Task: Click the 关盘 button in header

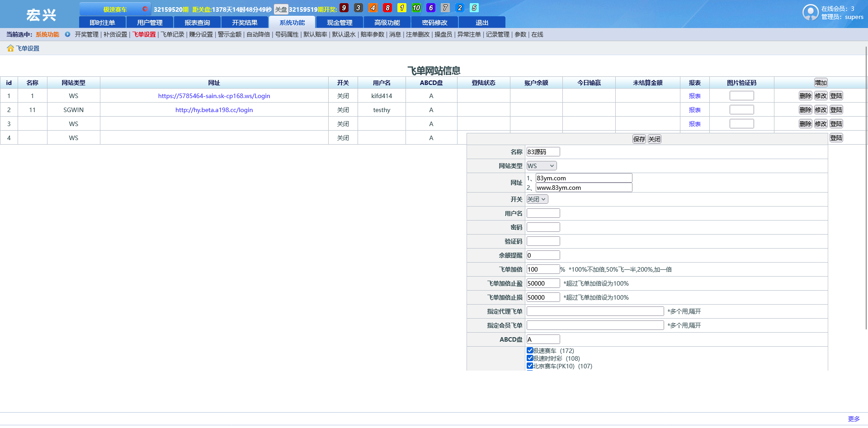Action: [281, 9]
